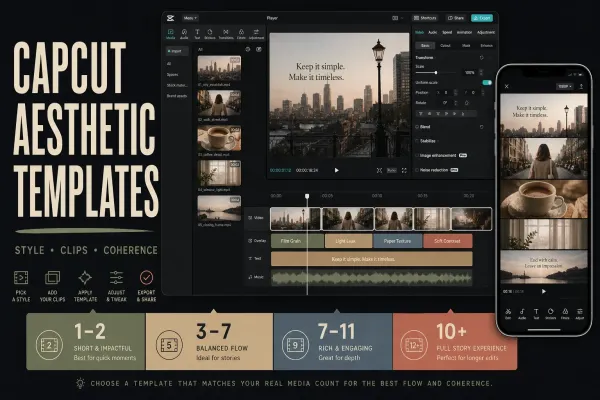This screenshot has width=600, height=400.
Task: Click the Video track icon in timeline
Action: (250, 218)
